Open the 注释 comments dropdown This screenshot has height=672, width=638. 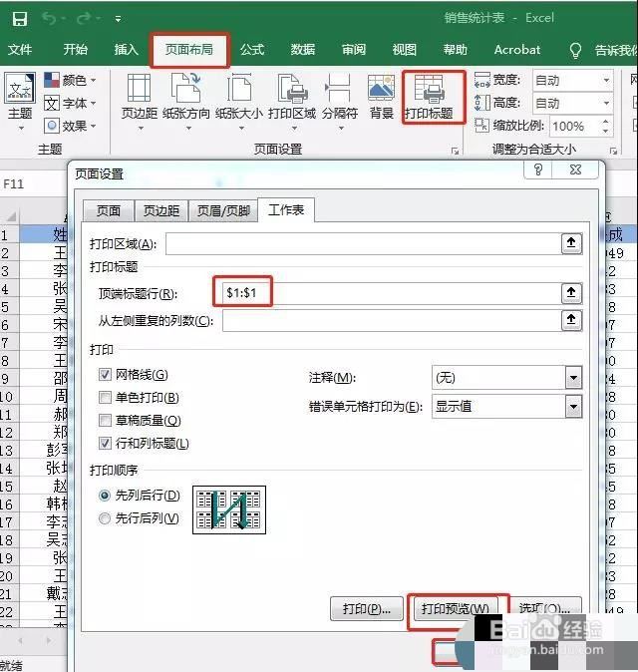coord(573,378)
